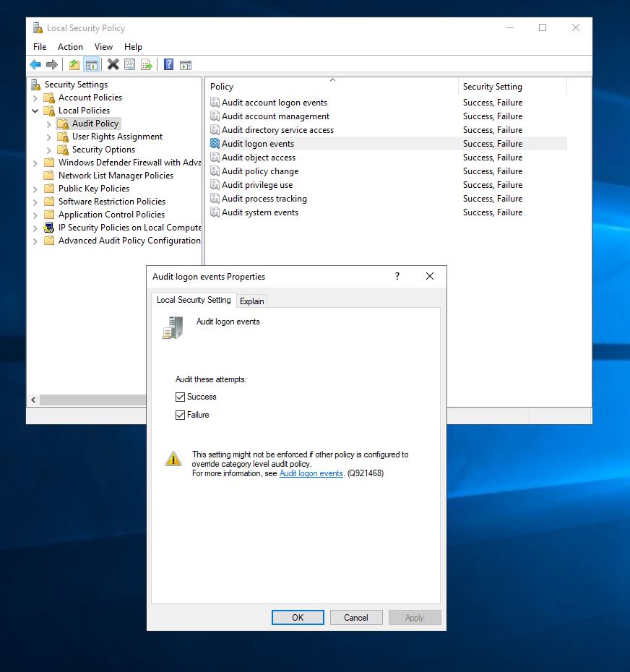Open the File menu
The image size is (630, 672).
(x=40, y=47)
